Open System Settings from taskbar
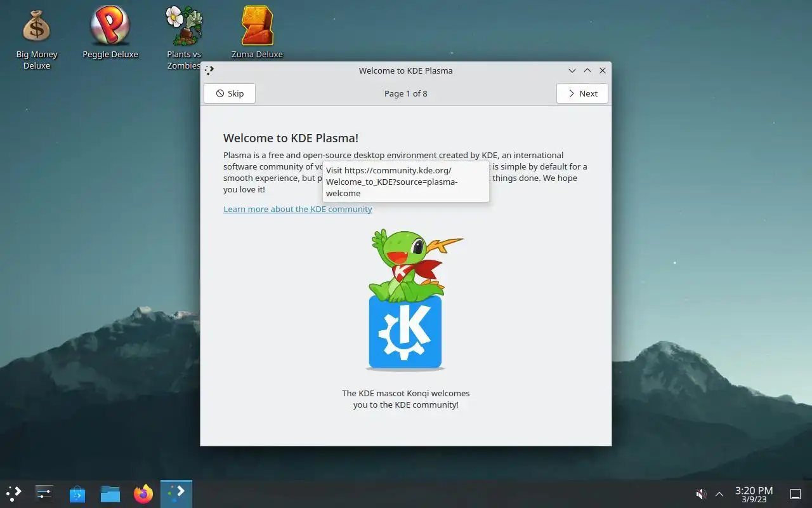Viewport: 812px width, 508px height. coord(44,493)
